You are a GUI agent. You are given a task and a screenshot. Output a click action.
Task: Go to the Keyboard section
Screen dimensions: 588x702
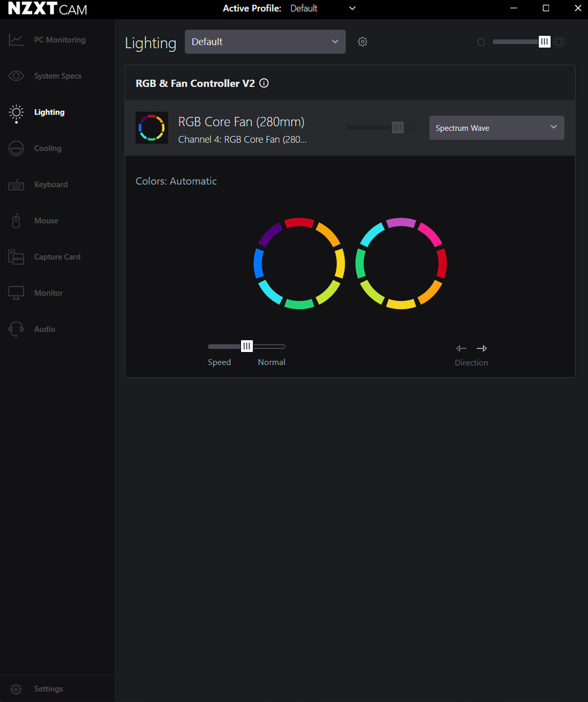(57, 185)
